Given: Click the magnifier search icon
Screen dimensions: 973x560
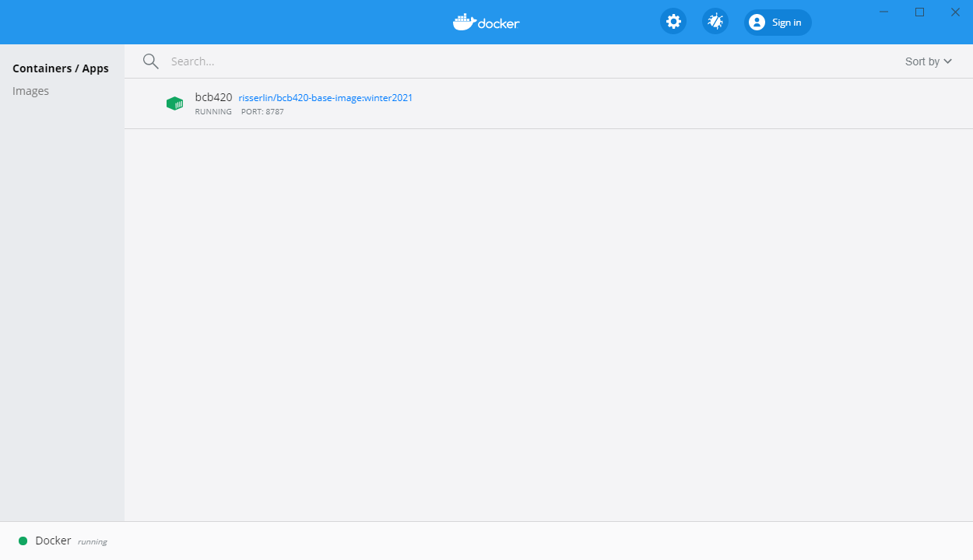Looking at the screenshot, I should pyautogui.click(x=151, y=61).
